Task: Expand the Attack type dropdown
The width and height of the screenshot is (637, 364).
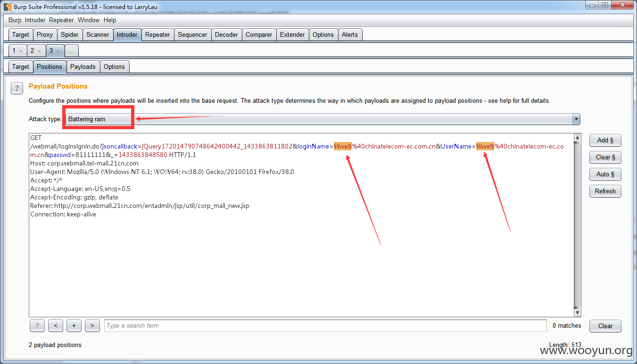Action: (323, 119)
